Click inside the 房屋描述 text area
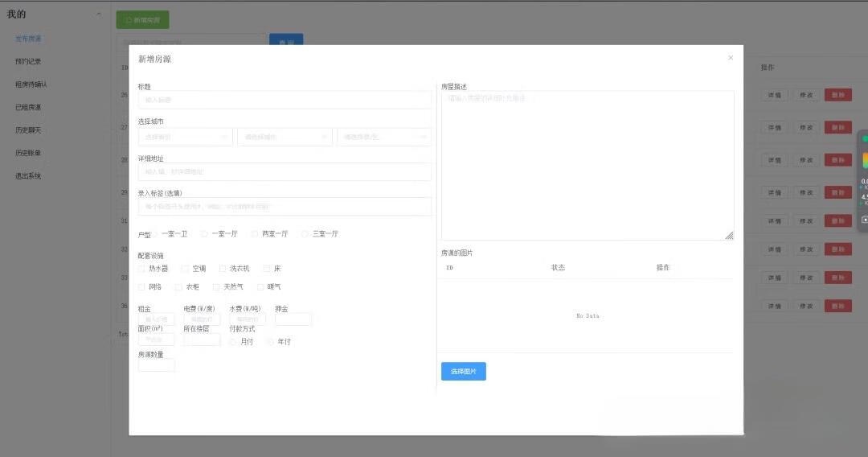Screen dimensions: 868x457 [x=587, y=165]
